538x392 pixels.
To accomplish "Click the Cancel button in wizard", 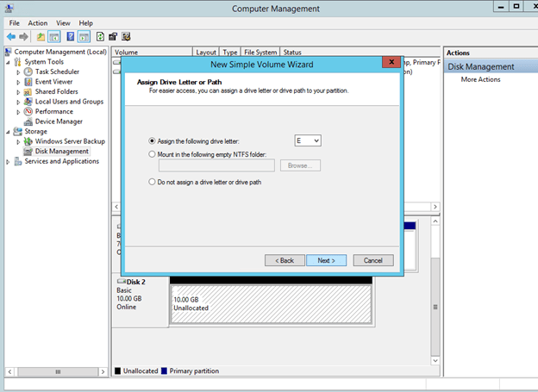I will (372, 260).
